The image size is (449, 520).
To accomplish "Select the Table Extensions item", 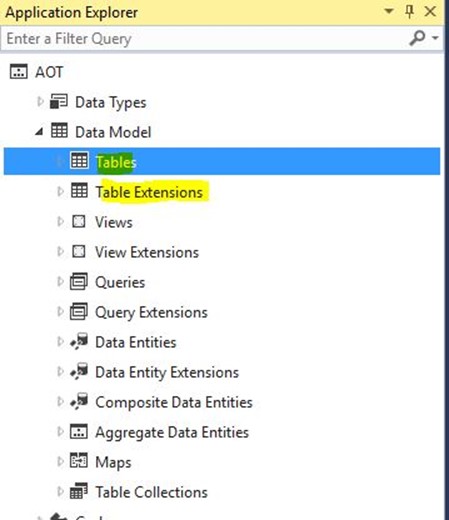I will click(149, 192).
